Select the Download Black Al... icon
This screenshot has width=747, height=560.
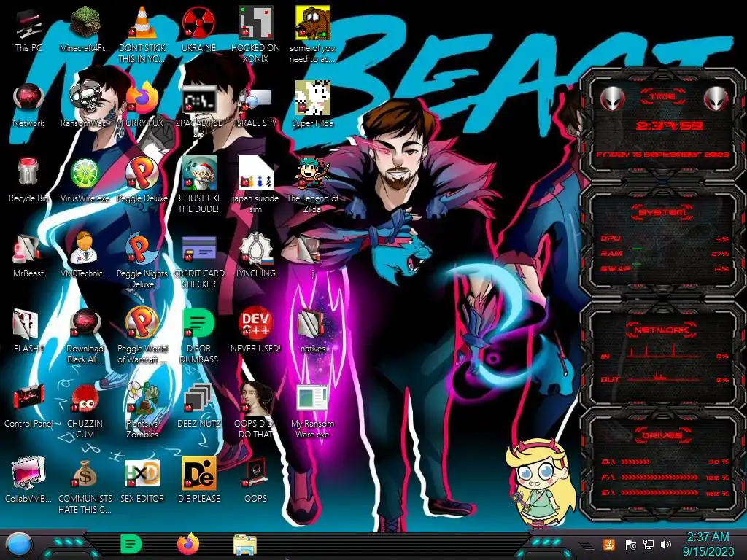pyautogui.click(x=85, y=324)
